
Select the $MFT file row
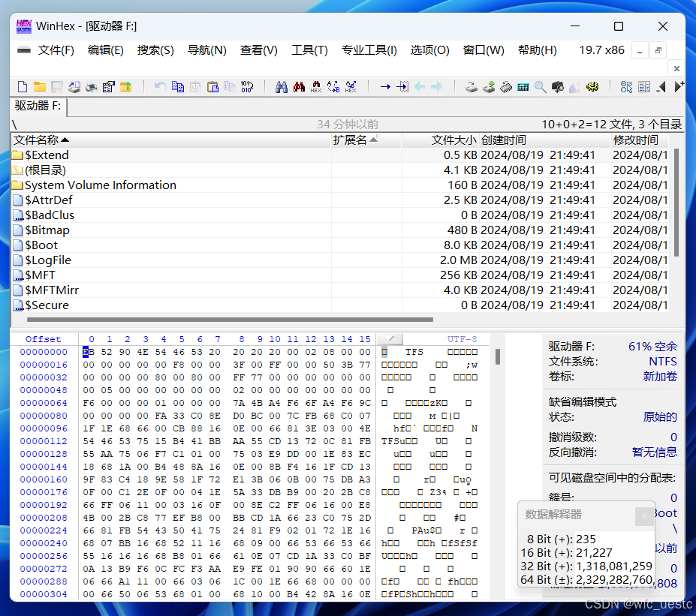[339, 275]
